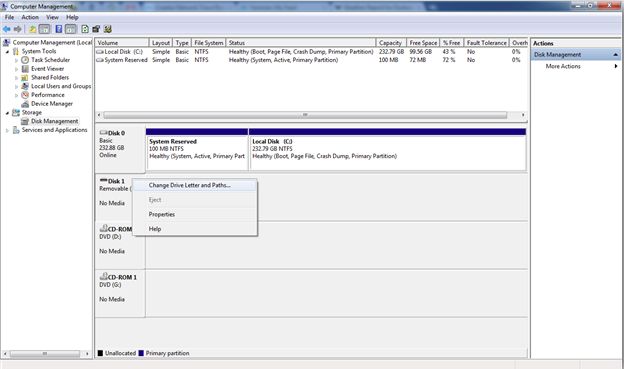Screen dimensions: 624x369
Task: Open the View menu
Action: (52, 17)
